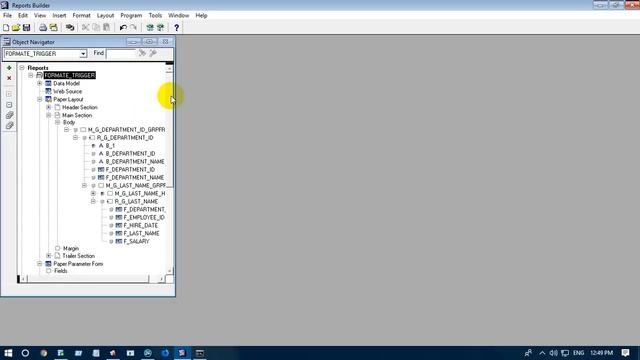
Task: Click the red Delete X icon
Action: tap(9, 78)
